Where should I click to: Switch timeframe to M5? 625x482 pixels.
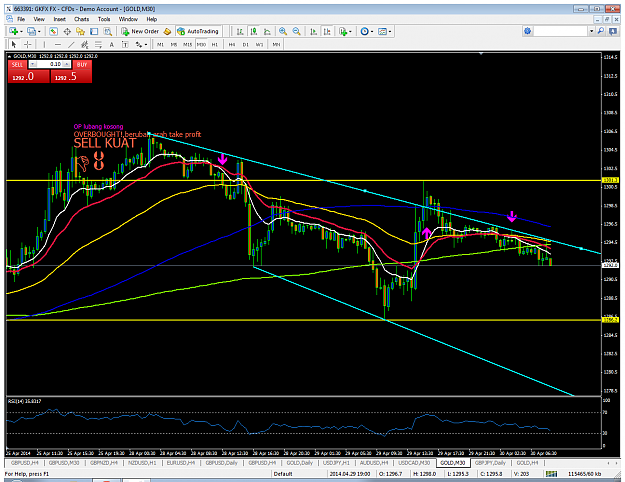click(174, 45)
